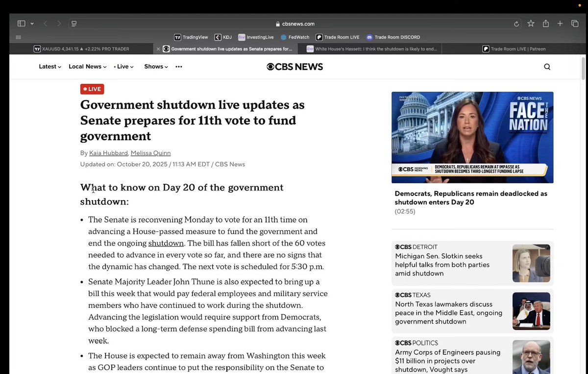588x374 pixels.
Task: Open the Share button
Action: click(x=545, y=24)
